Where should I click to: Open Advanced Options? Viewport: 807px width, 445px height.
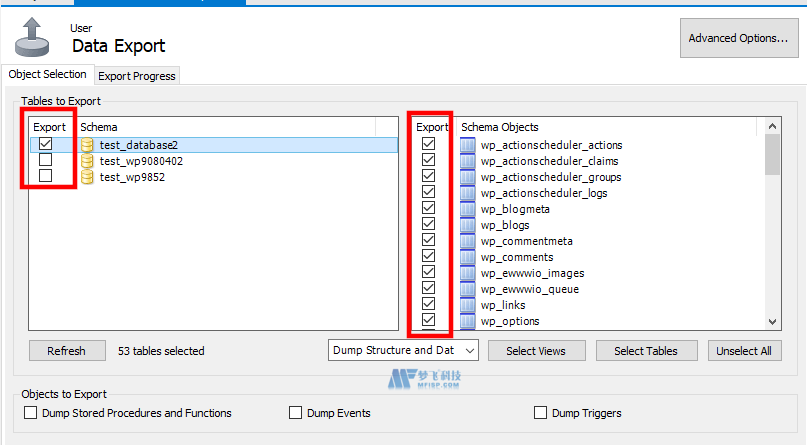click(738, 39)
